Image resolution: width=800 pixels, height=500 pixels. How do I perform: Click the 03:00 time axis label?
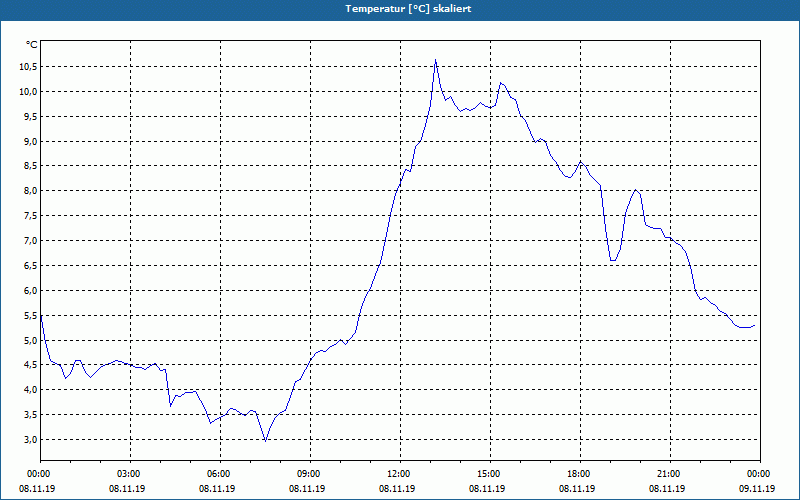click(x=130, y=474)
